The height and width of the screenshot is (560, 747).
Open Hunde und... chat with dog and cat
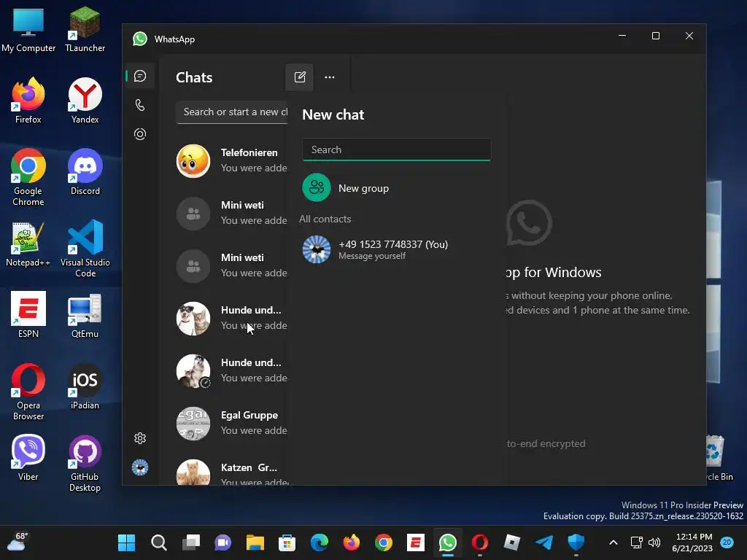click(x=230, y=318)
